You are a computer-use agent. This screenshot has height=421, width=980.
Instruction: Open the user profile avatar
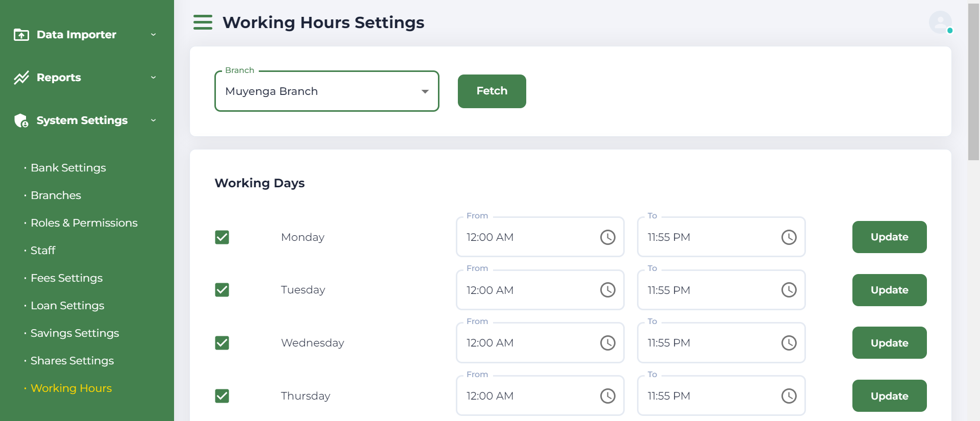point(940,22)
